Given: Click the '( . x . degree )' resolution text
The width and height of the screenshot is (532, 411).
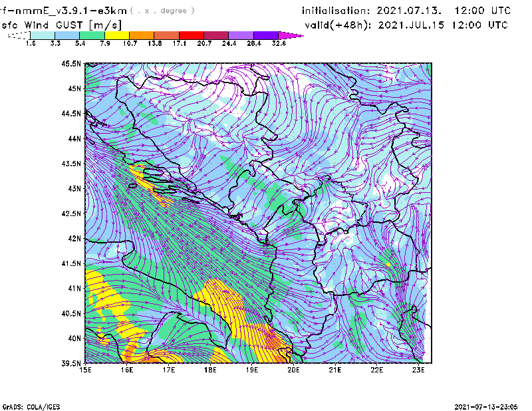Looking at the screenshot, I should point(162,11).
